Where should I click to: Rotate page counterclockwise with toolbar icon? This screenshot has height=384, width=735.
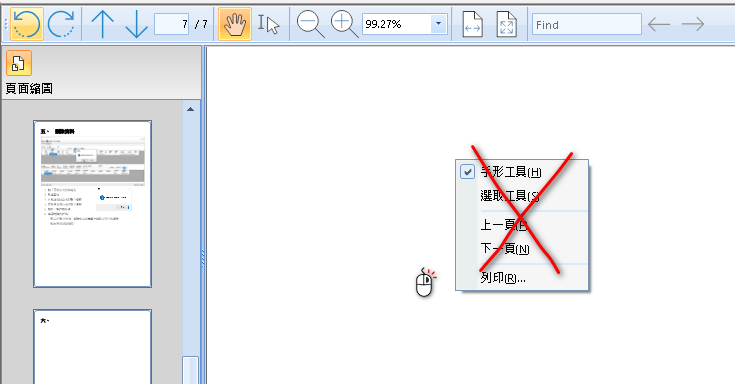click(27, 24)
